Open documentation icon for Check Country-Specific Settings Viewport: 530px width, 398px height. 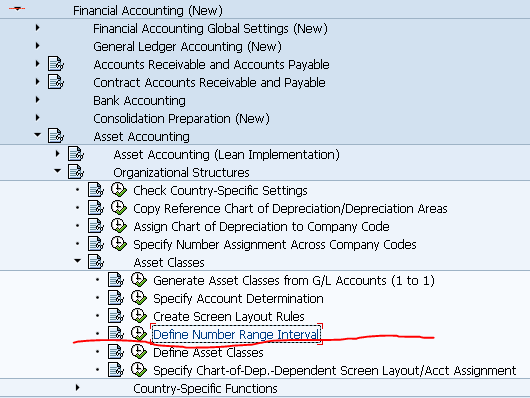click(96, 190)
